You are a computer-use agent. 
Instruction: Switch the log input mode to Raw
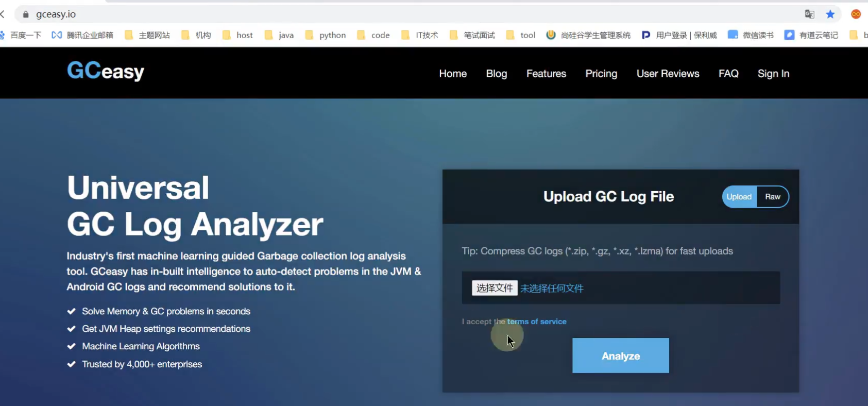(773, 197)
